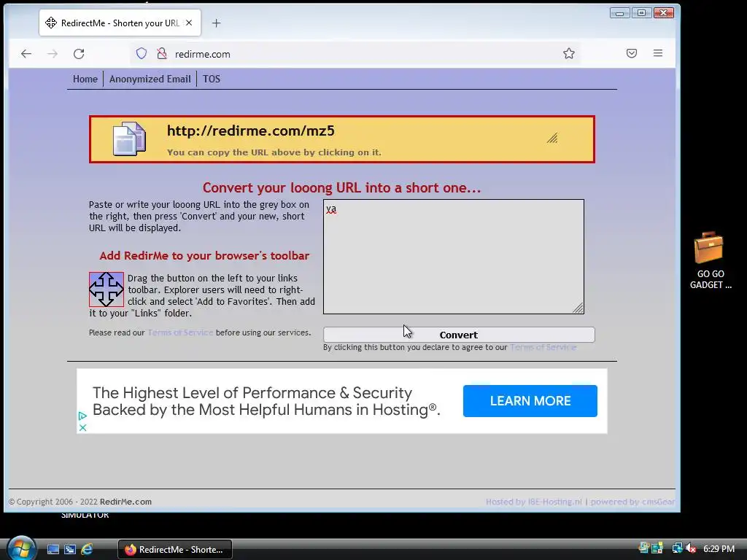This screenshot has height=560, width=747.
Task: Close the RedirectMe tab
Action: (x=189, y=23)
